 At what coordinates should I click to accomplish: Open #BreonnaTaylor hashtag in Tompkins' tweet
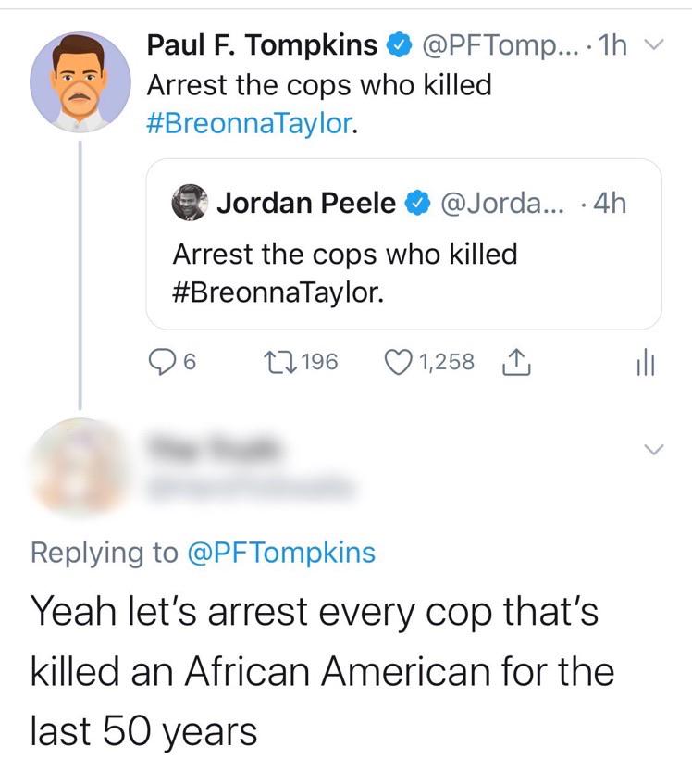[x=250, y=125]
